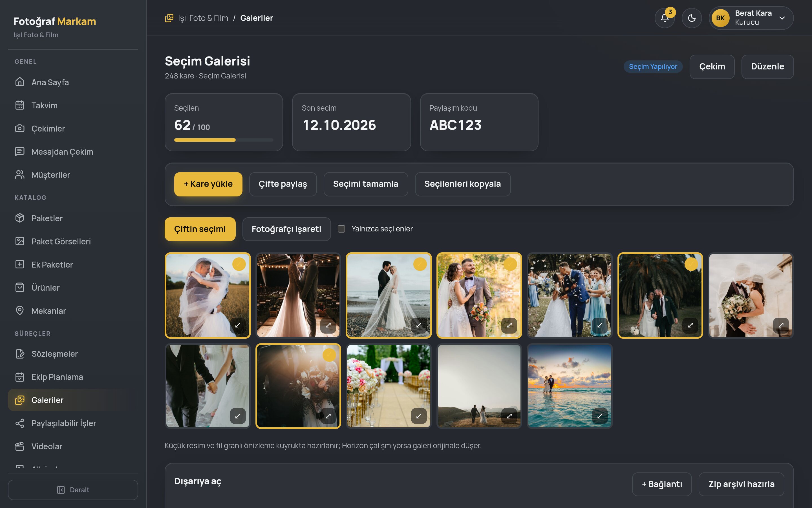Viewport: 812px width, 508px height.
Task: Open Ürünler bag icon
Action: click(x=20, y=288)
